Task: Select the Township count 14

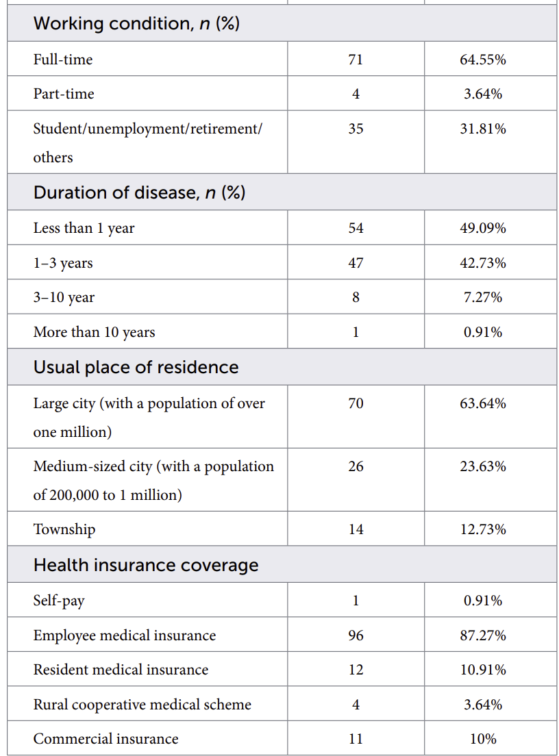Action: coord(356,529)
